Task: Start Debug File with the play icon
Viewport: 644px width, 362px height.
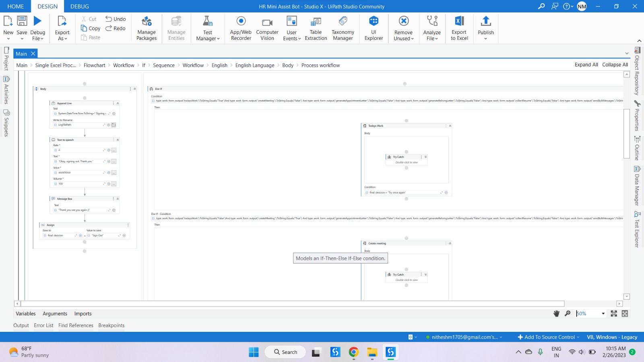Action: [x=37, y=21]
